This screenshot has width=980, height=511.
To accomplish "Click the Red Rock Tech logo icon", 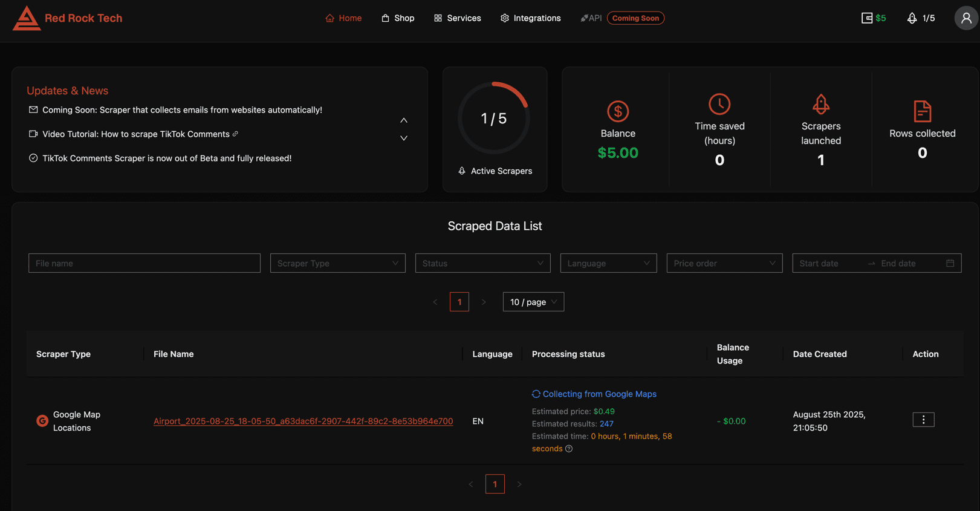I will click(x=27, y=18).
